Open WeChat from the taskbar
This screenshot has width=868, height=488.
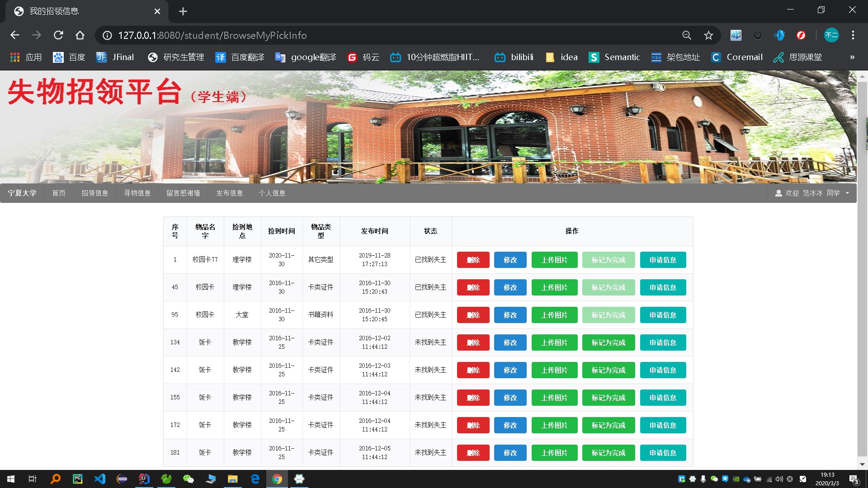pyautogui.click(x=188, y=479)
